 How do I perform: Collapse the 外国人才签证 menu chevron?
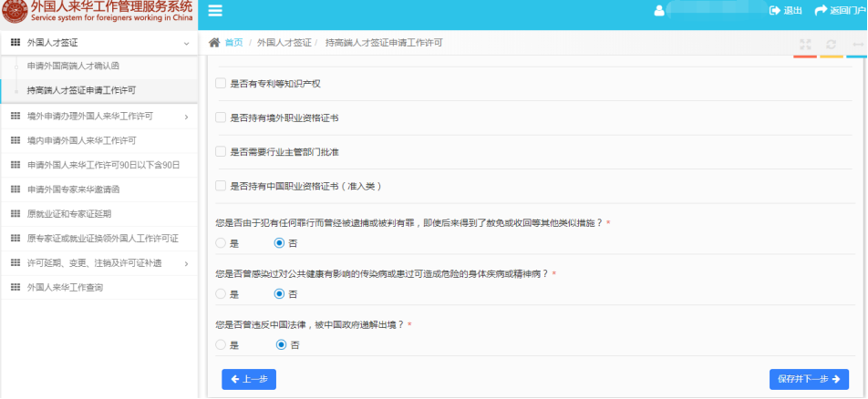pos(186,43)
